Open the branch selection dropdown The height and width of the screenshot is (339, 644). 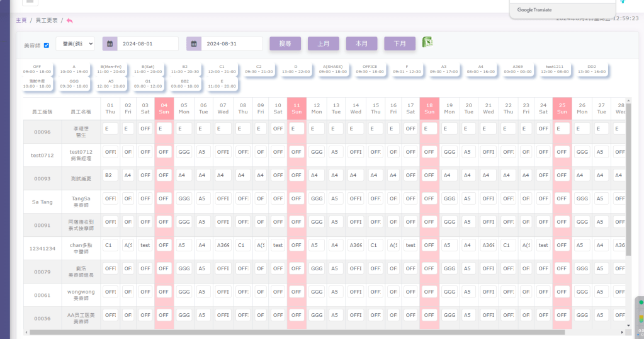75,44
